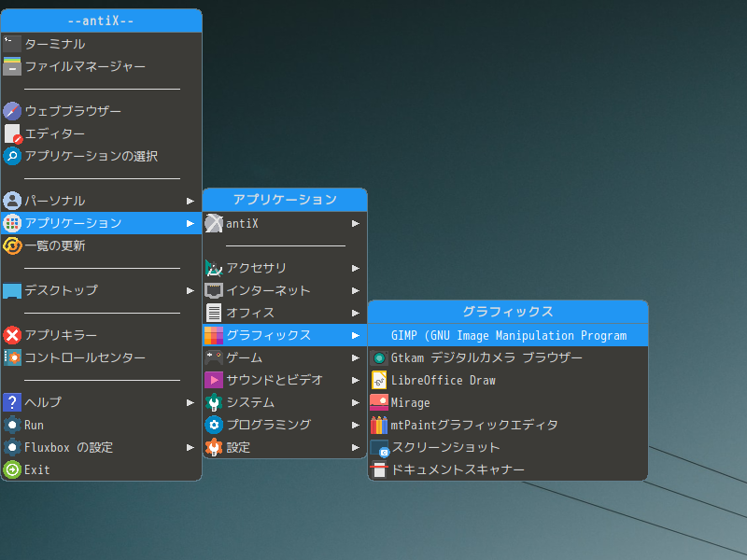Viewport: 747px width, 560px height.
Task: Click the アプリキラー label
Action: (61, 335)
